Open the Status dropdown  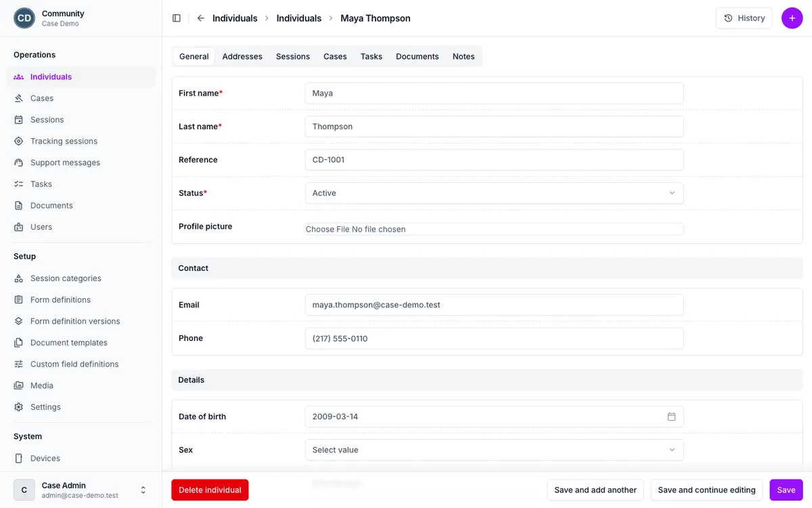tap(495, 193)
